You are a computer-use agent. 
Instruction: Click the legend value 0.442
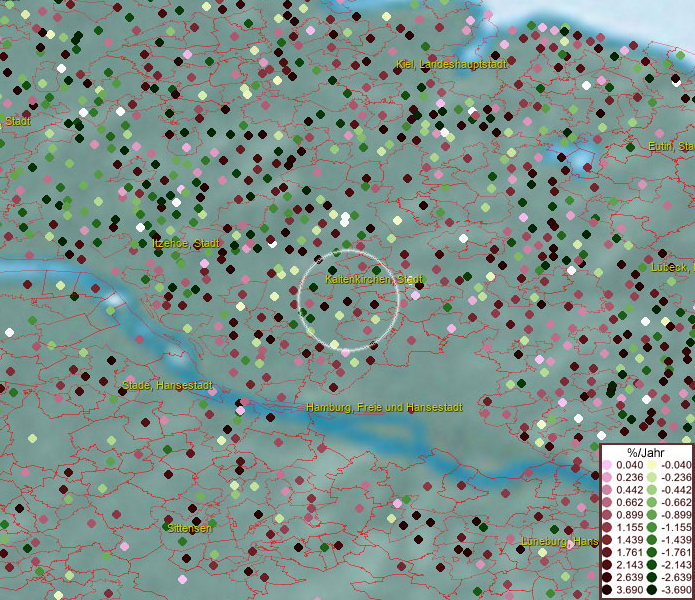pyautogui.click(x=630, y=490)
